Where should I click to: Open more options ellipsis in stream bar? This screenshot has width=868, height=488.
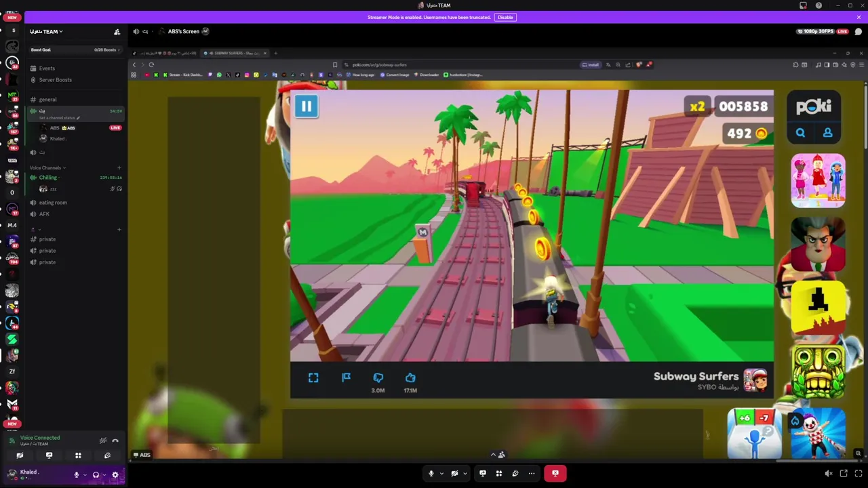pos(532,473)
